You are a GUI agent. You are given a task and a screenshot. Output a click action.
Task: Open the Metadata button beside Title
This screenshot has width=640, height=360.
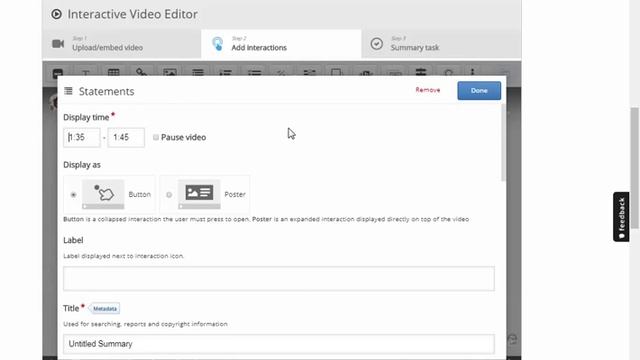pyautogui.click(x=104, y=309)
